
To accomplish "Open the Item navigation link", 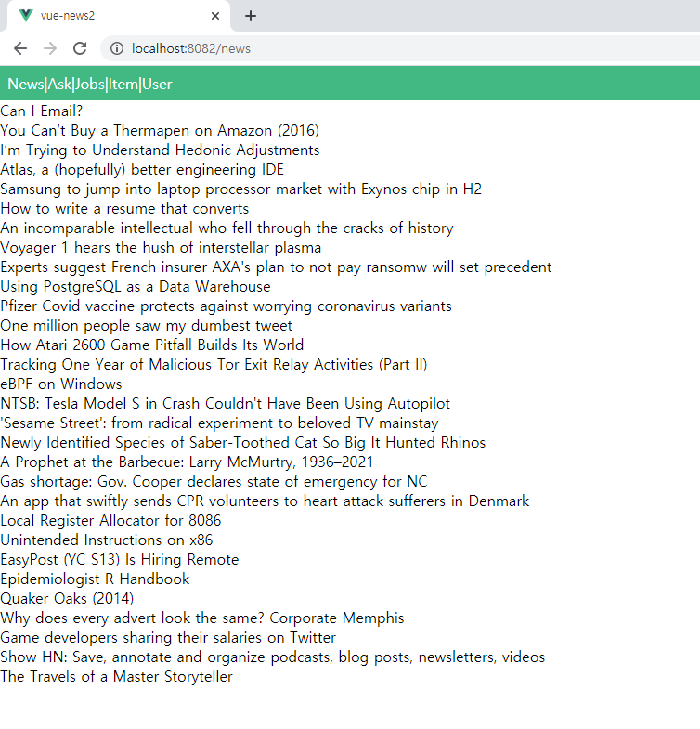I will tap(123, 85).
